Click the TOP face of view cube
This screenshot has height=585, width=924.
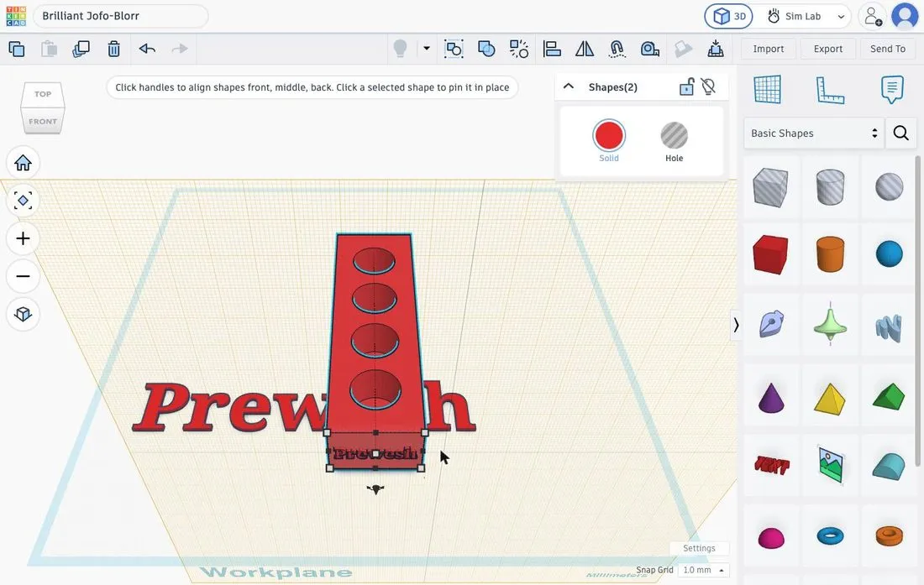pos(43,94)
